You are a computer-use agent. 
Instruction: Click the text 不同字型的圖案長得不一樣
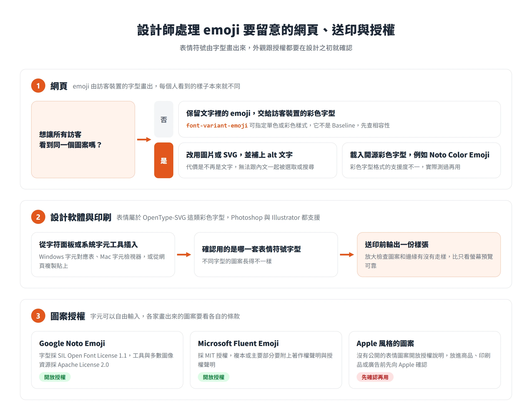point(237,261)
